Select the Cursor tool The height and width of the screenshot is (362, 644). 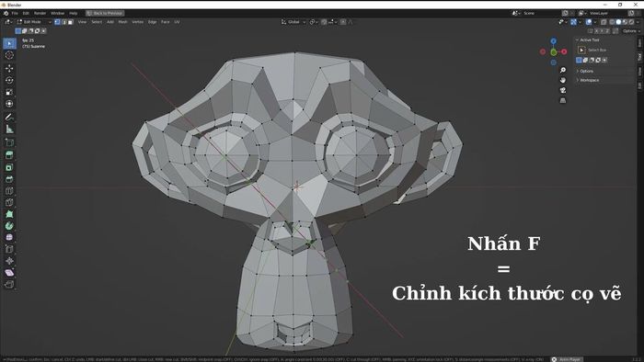9,55
